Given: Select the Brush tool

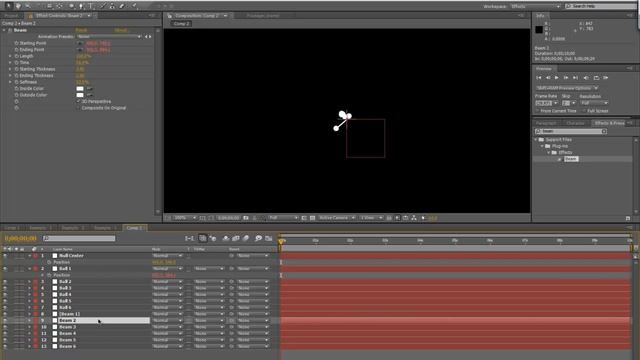Looking at the screenshot, I should click(102, 6).
